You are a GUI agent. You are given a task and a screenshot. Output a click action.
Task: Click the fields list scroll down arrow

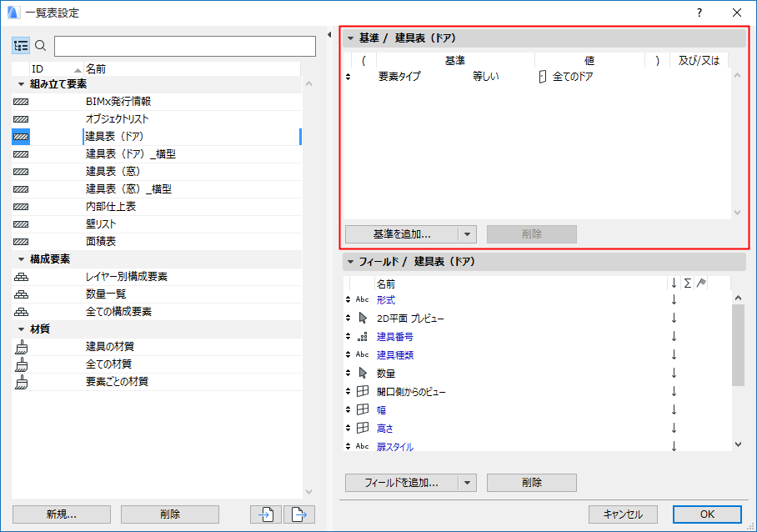click(x=738, y=444)
